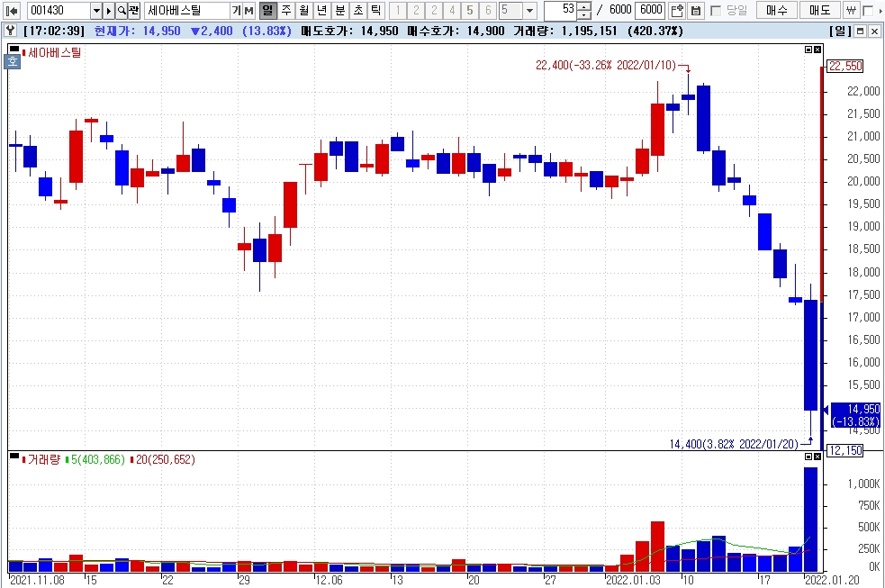Select the 일 daily chart period

click(268, 10)
